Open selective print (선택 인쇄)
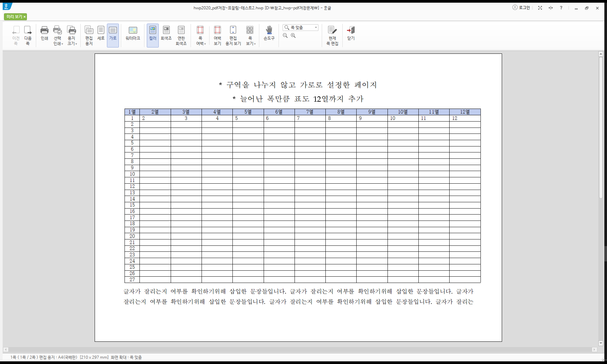Viewport: 607px width, 364px height. [58, 35]
